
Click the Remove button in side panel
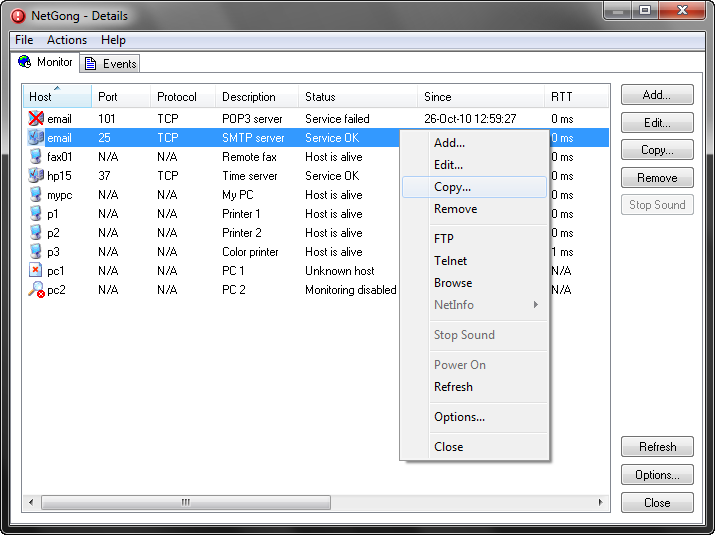click(x=657, y=178)
